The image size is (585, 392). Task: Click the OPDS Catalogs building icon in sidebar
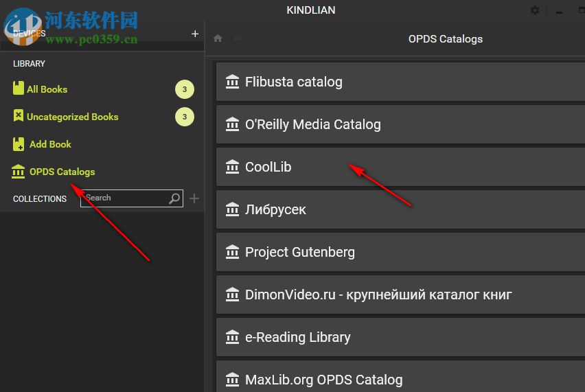pyautogui.click(x=19, y=172)
